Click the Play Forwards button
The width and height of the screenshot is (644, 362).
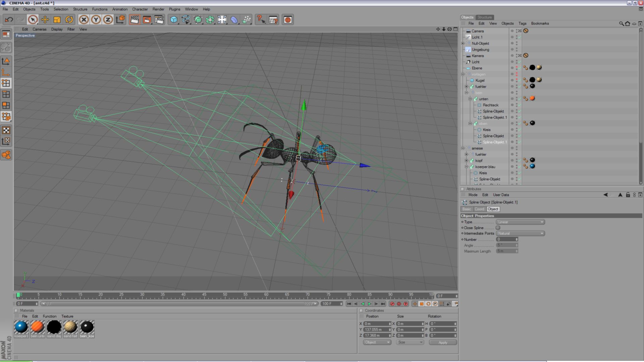369,304
